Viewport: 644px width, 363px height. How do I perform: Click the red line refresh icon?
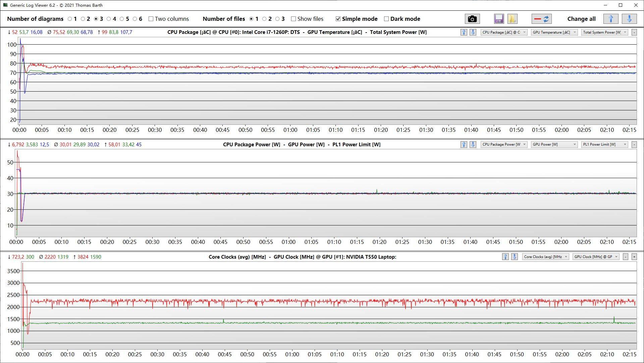pyautogui.click(x=541, y=19)
